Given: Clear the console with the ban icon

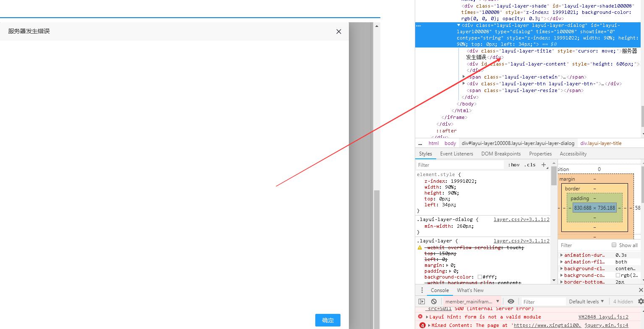Looking at the screenshot, I should click(x=434, y=301).
